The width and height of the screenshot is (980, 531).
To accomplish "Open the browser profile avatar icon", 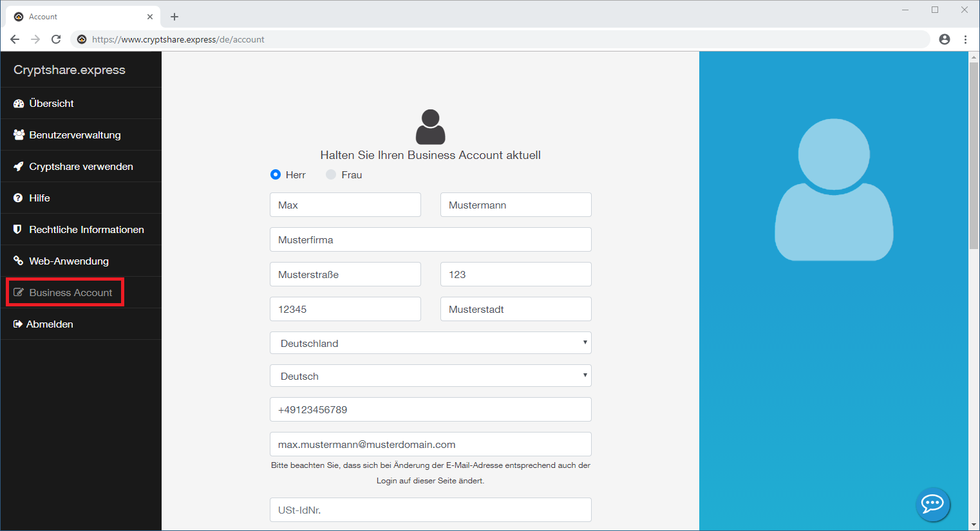I will pyautogui.click(x=944, y=39).
